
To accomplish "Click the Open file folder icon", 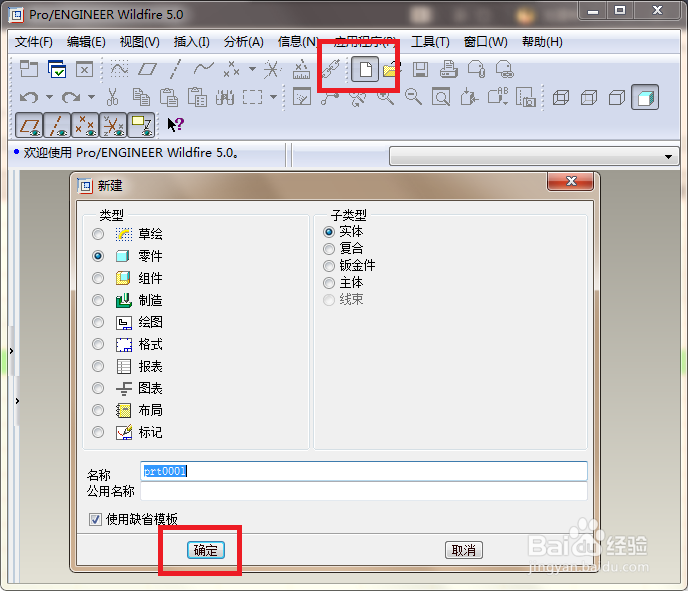I will click(x=392, y=69).
